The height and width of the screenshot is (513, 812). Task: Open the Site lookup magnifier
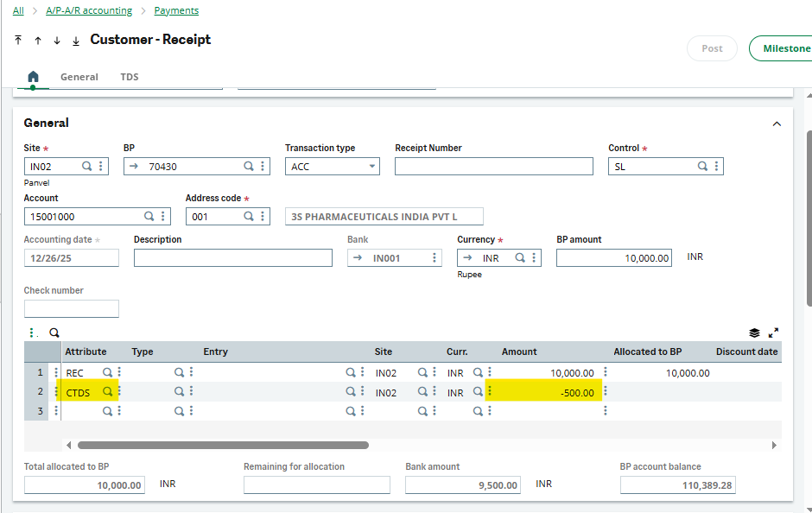(x=86, y=166)
